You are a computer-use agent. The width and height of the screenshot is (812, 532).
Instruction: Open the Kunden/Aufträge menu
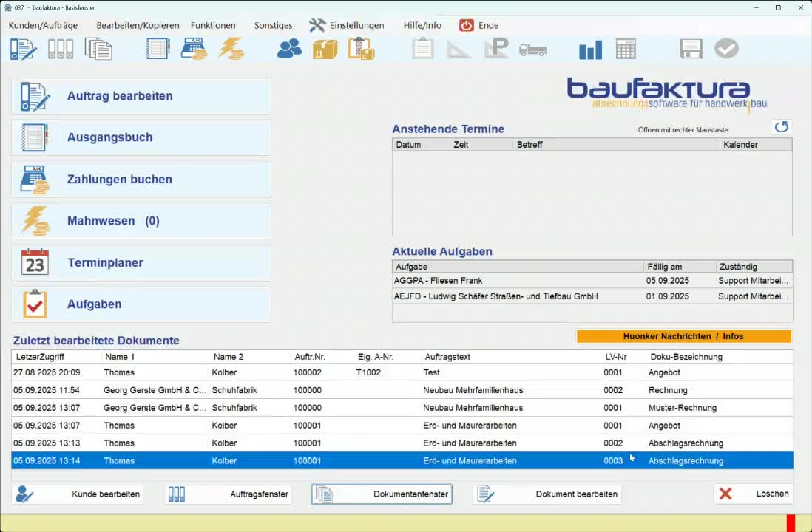click(43, 25)
